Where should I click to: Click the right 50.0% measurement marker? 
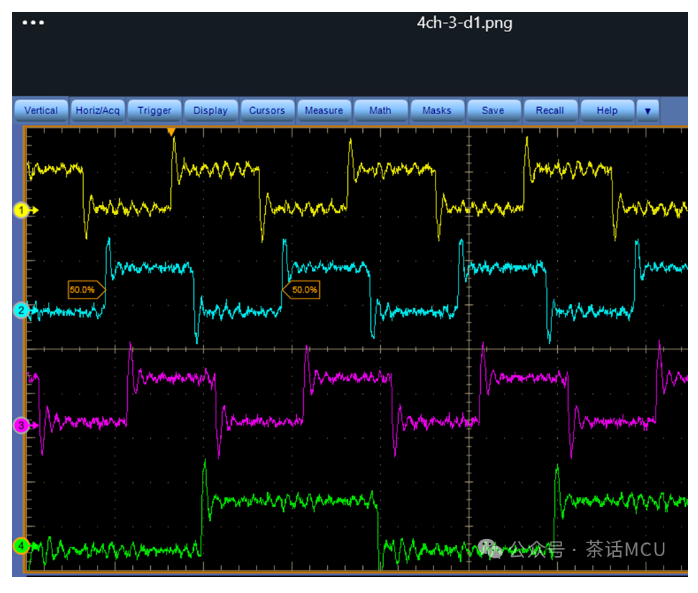tap(301, 290)
